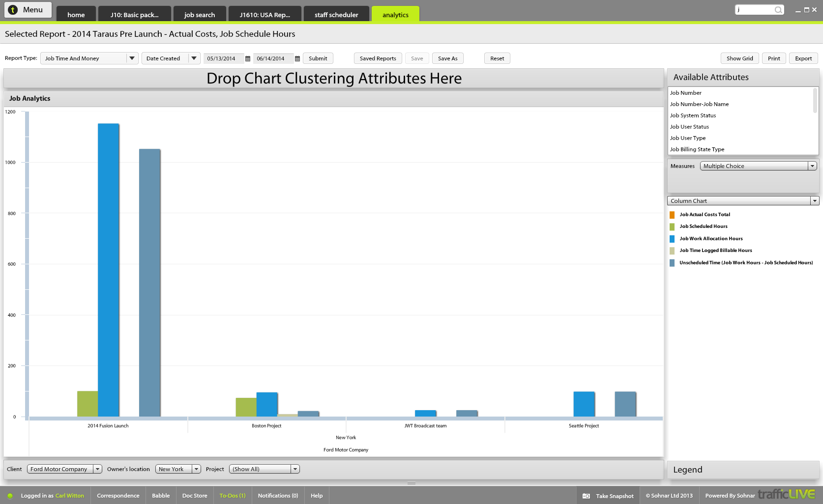Click the Menu logo icon

tap(13, 10)
